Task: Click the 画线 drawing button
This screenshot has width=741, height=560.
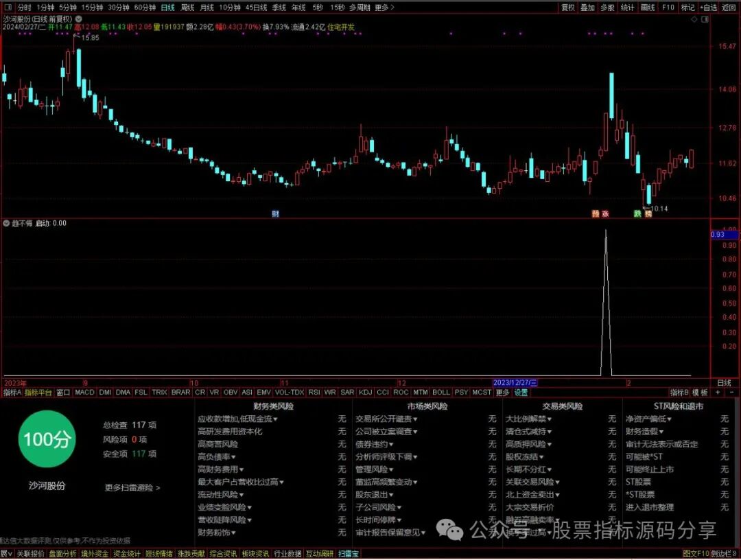Action: [648, 8]
